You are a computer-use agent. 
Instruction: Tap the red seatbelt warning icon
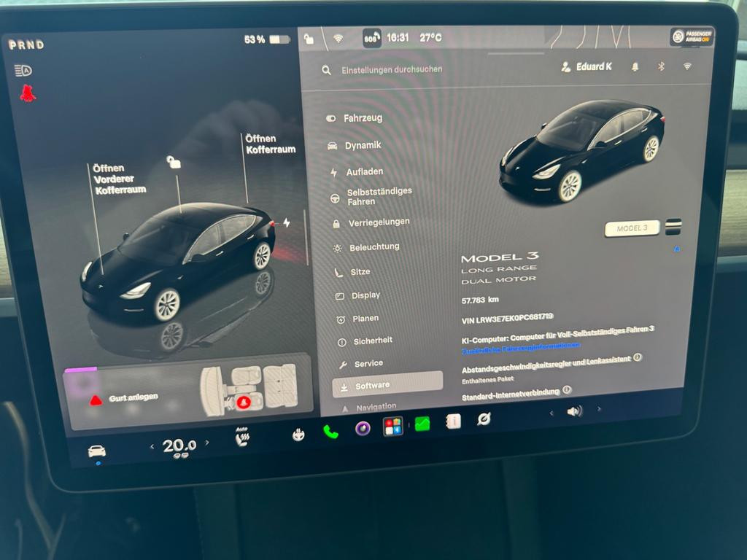(28, 93)
